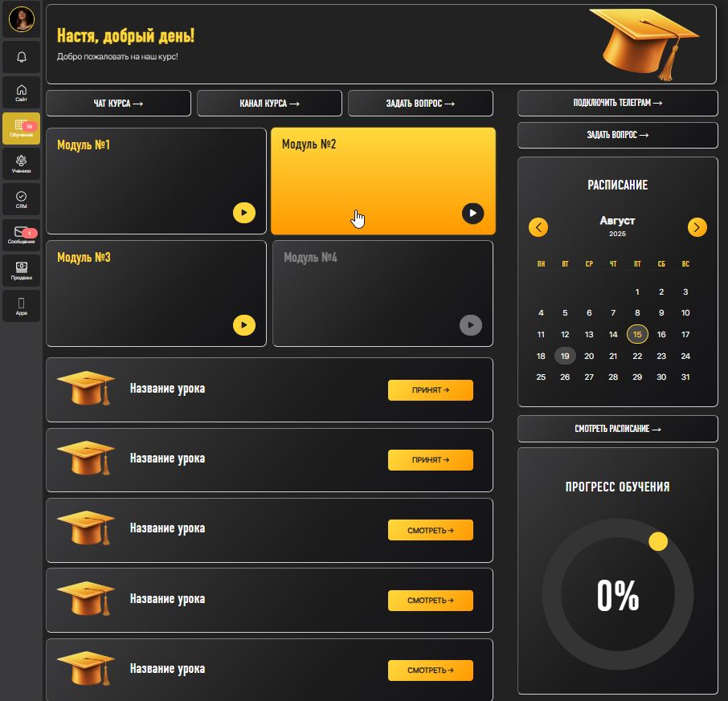Go to previous month in calendar
The height and width of the screenshot is (701, 728).
click(x=538, y=227)
